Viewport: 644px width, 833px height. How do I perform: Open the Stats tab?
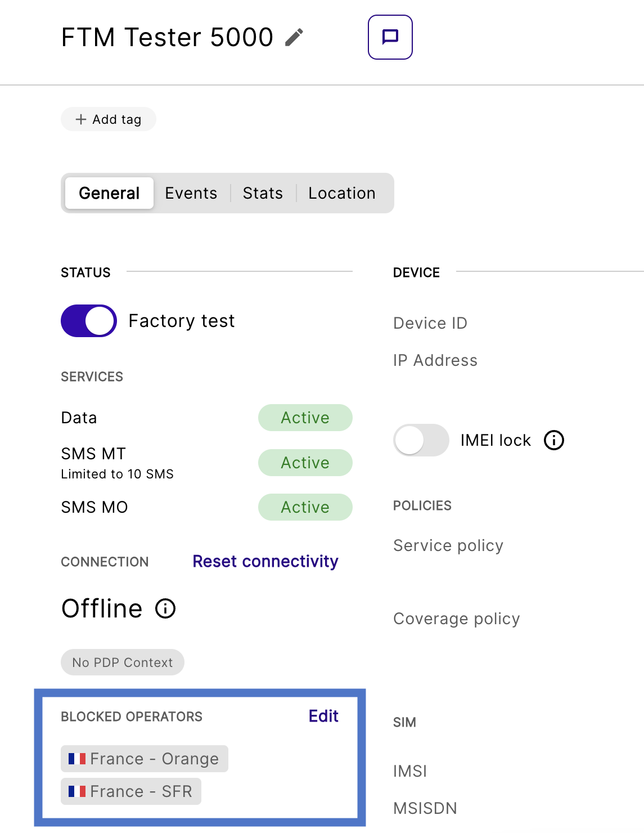263,193
